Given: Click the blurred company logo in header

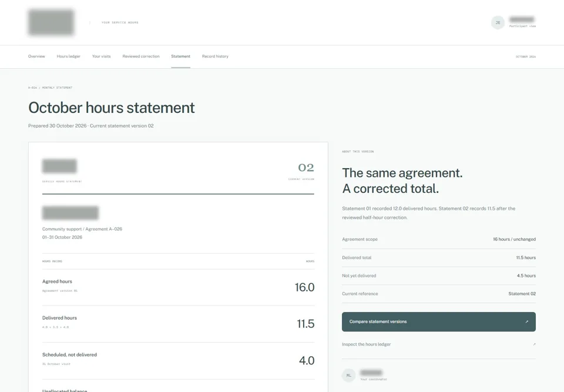Looking at the screenshot, I should pyautogui.click(x=51, y=22).
